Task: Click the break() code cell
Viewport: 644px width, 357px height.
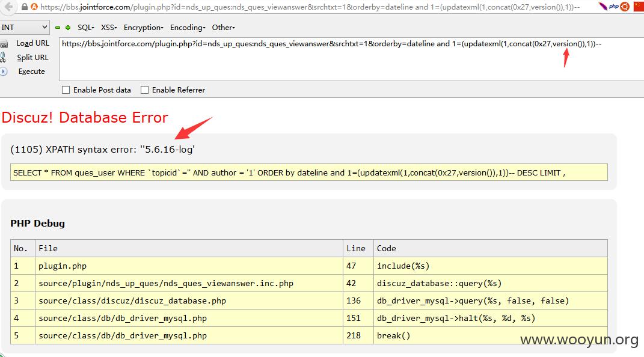Action: tap(491, 335)
